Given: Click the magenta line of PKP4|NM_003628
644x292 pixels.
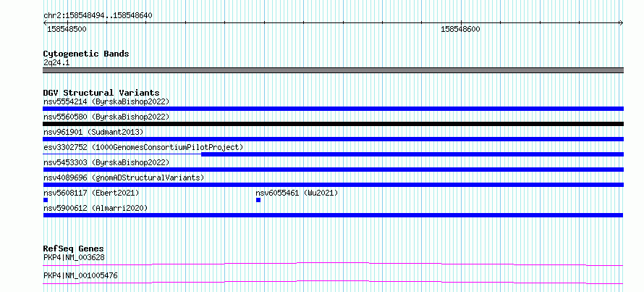Looking at the screenshot, I should click(x=333, y=264).
